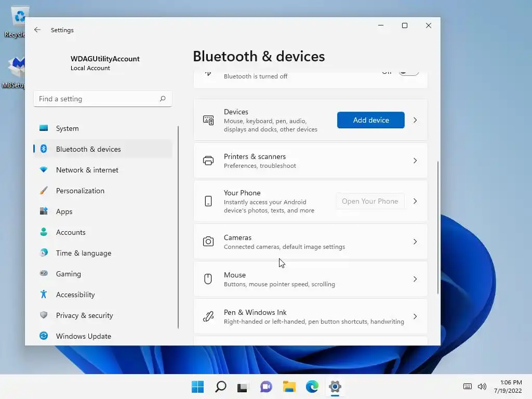
Task: Click the 'Bluetooth & devices' page heading
Action: click(259, 56)
